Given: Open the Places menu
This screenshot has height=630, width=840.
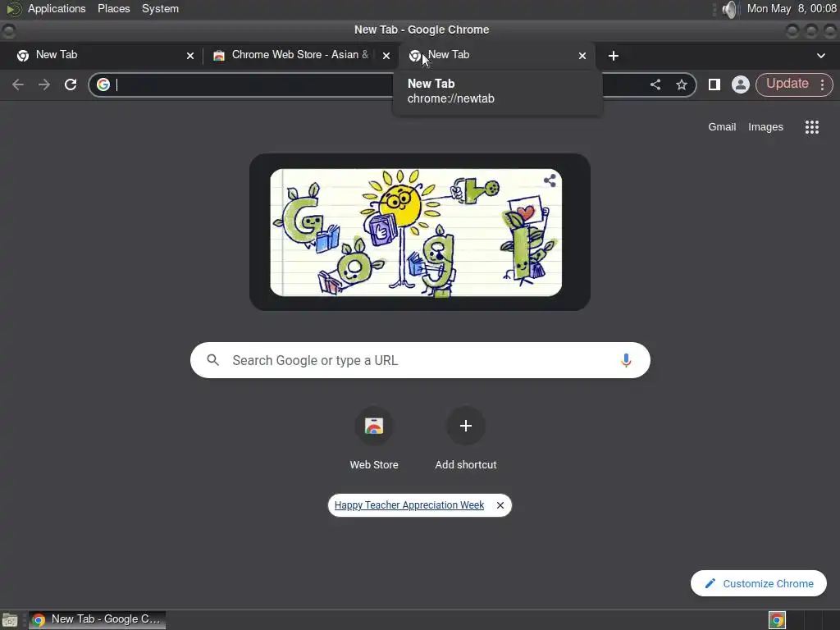Looking at the screenshot, I should 113,9.
